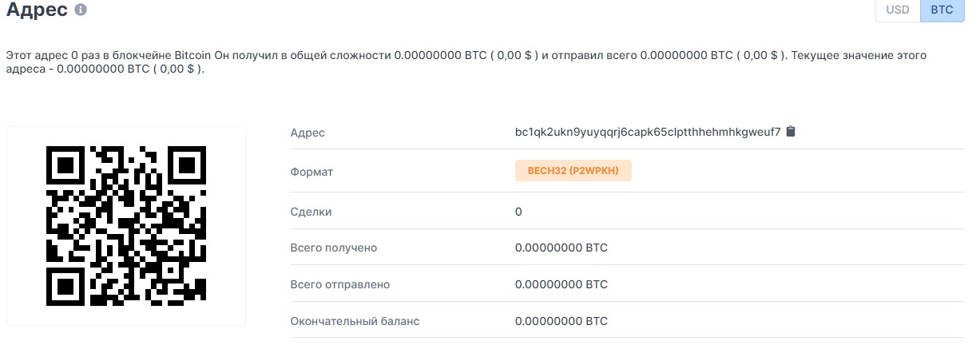Click the Формат row label
This screenshot has width=980, height=349.
[311, 172]
